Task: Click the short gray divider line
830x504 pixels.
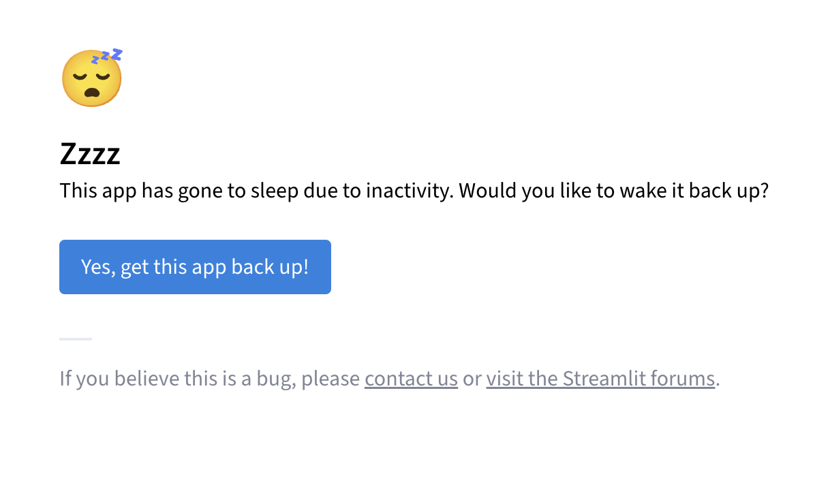Action: (x=76, y=338)
